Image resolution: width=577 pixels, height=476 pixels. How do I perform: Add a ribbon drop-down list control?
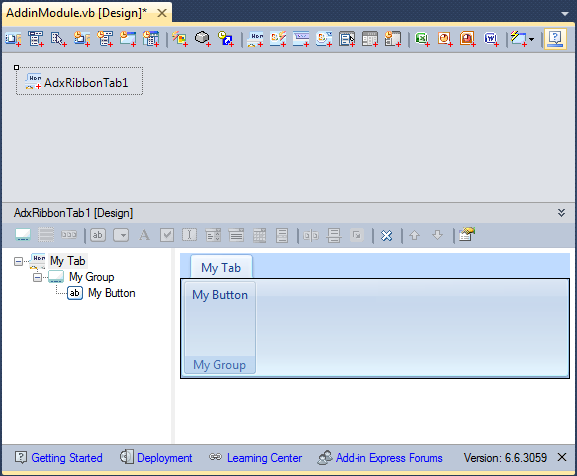(236, 235)
